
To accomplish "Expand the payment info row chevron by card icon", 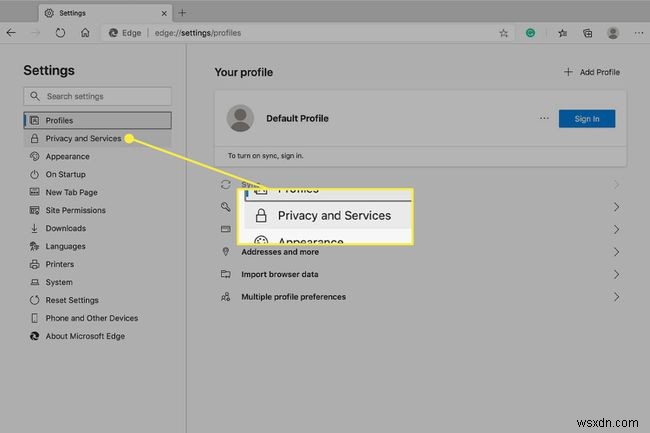I will tap(616, 229).
